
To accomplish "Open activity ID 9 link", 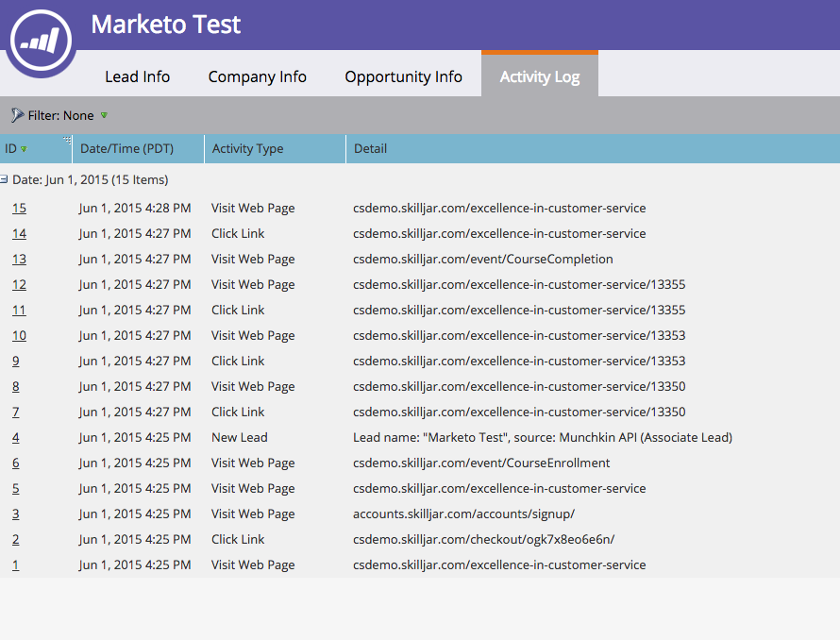I will (x=15, y=361).
